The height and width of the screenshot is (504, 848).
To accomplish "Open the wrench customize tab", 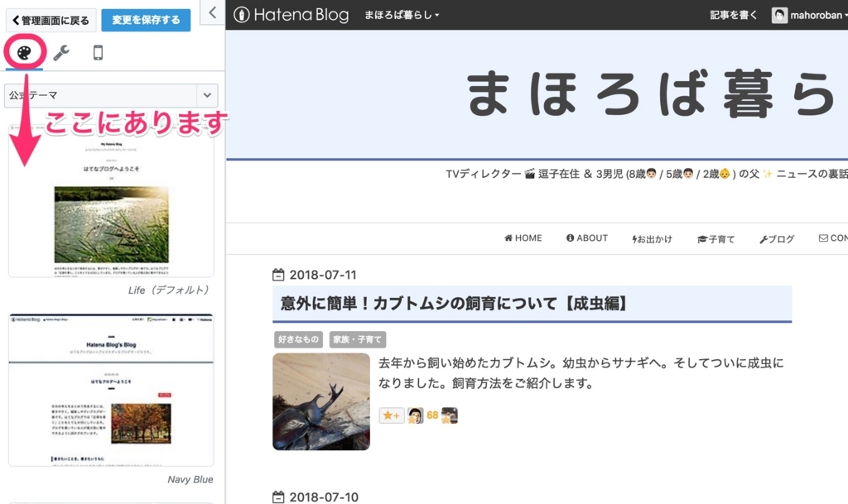I will (x=61, y=53).
